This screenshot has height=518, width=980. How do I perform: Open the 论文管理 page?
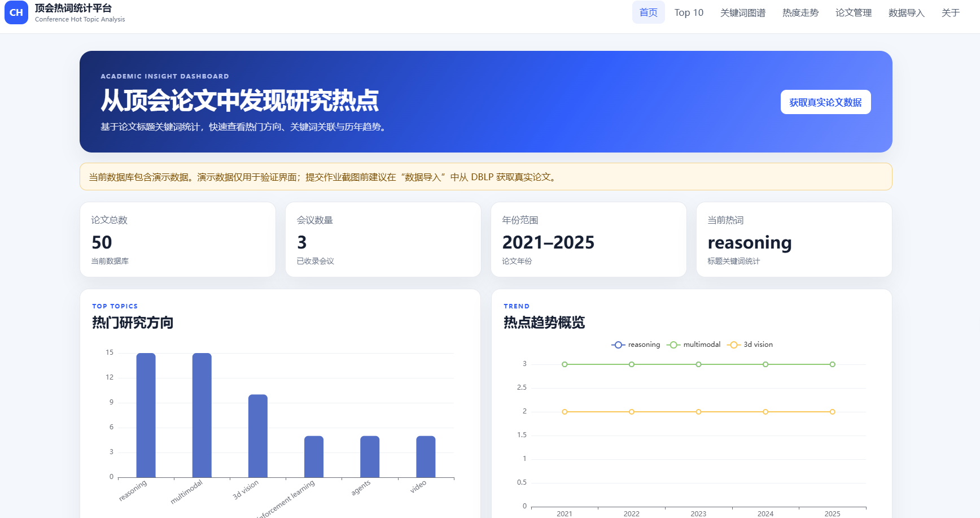854,12
